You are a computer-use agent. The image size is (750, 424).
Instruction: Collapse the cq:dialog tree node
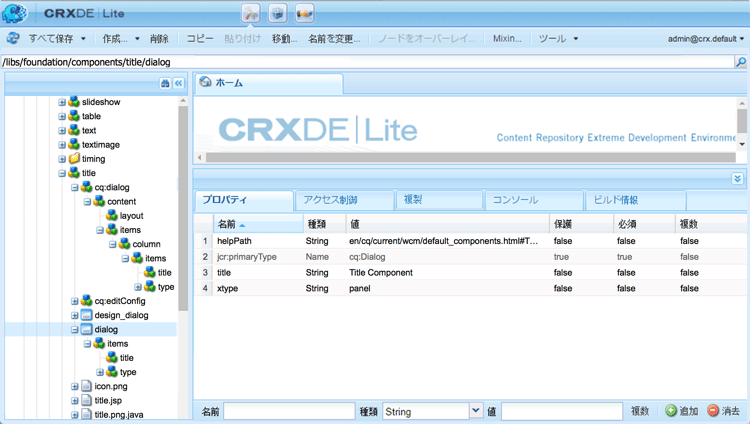[75, 187]
